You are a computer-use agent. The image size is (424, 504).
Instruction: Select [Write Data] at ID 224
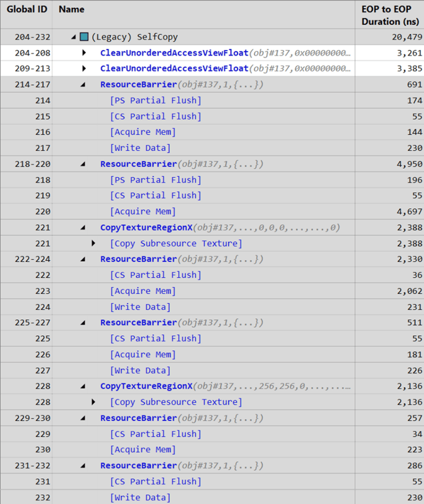141,307
